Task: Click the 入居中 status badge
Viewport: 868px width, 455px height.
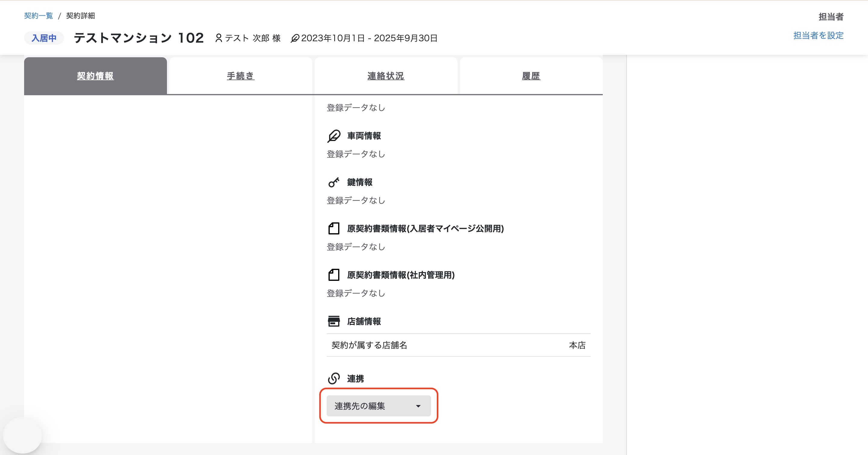Action: point(44,38)
